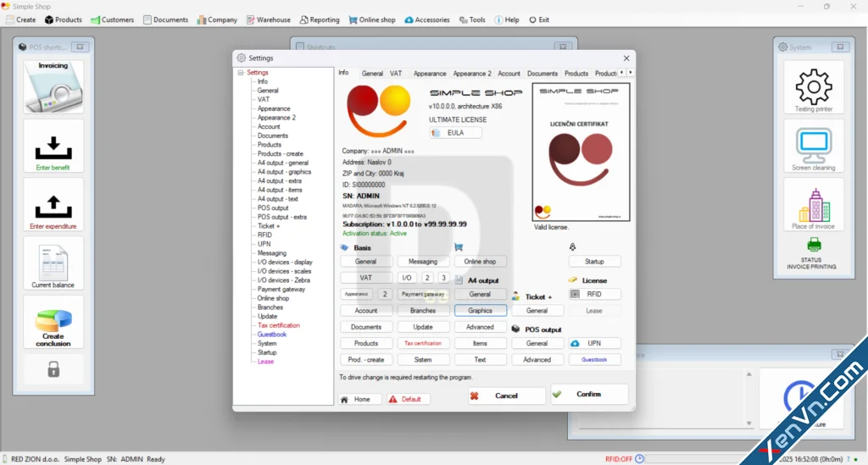Switch to the Documents tab
The height and width of the screenshot is (465, 868).
coord(542,74)
